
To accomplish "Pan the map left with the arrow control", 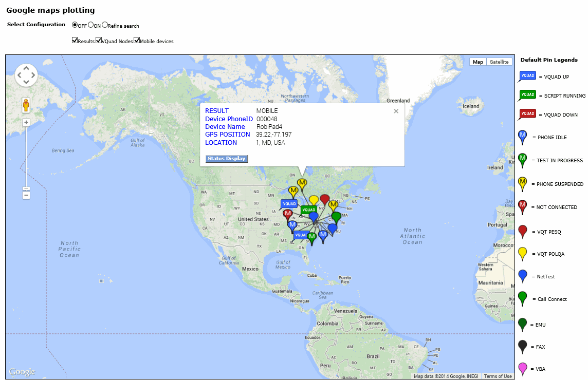I will click(x=20, y=75).
